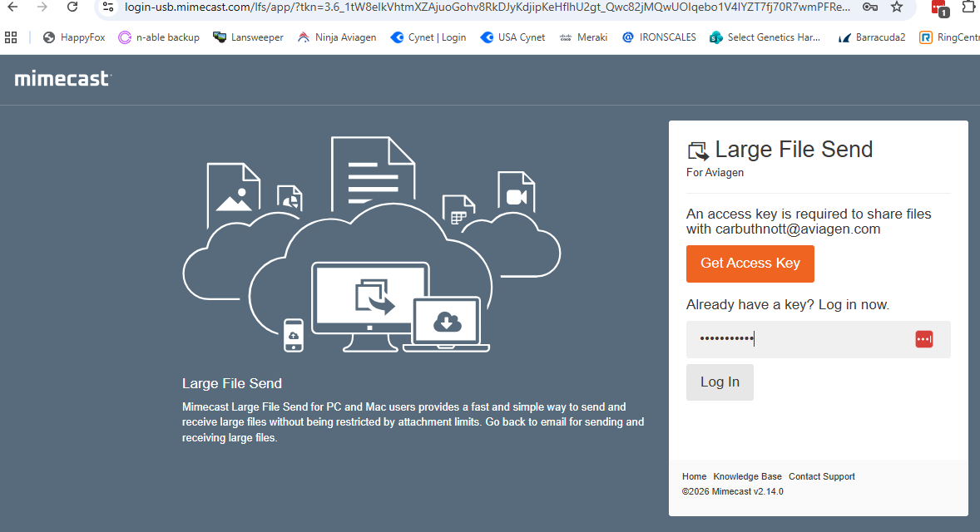The image size is (980, 532).
Task: Open the Cynet | Login bookmark
Action: click(428, 37)
